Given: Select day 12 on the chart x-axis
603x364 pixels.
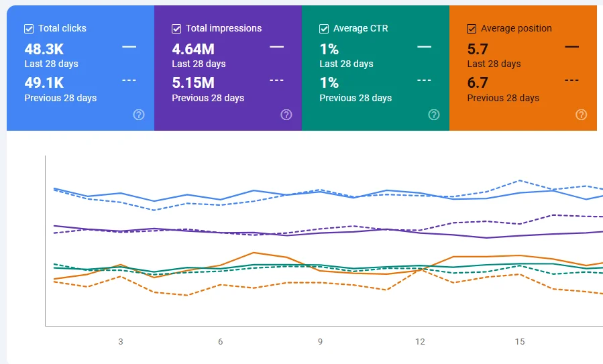Looking at the screenshot, I should coord(420,342).
